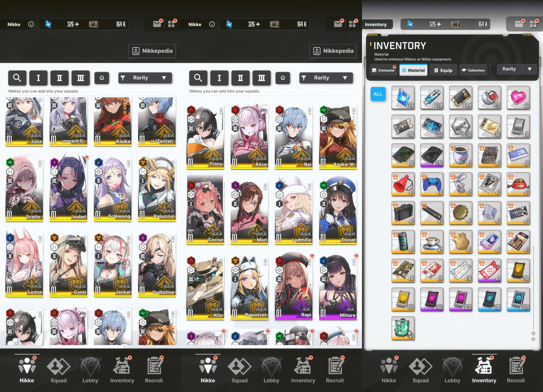This screenshot has width=543, height=392.
Task: Open Lobby from the middle panel nav
Action: [271, 370]
